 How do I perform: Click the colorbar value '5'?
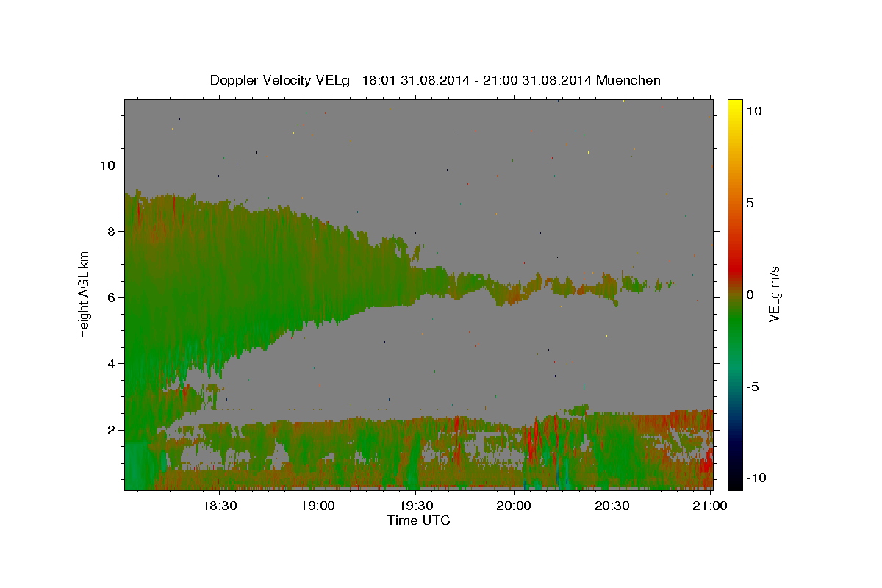pyautogui.click(x=750, y=203)
